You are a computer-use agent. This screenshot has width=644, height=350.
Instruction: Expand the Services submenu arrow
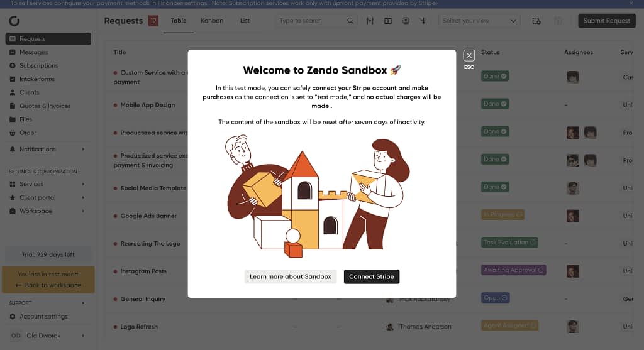point(83,184)
